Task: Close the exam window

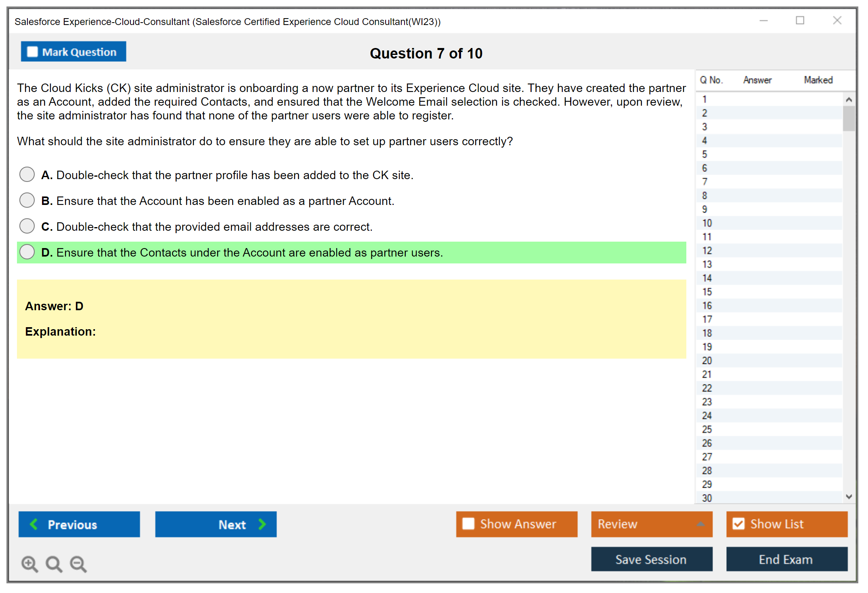Action: point(837,21)
